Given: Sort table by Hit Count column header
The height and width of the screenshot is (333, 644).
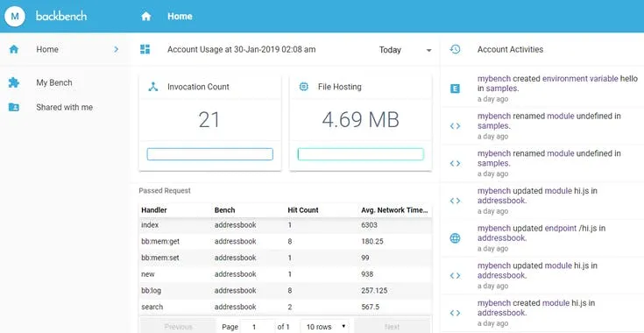Looking at the screenshot, I should pyautogui.click(x=302, y=209).
